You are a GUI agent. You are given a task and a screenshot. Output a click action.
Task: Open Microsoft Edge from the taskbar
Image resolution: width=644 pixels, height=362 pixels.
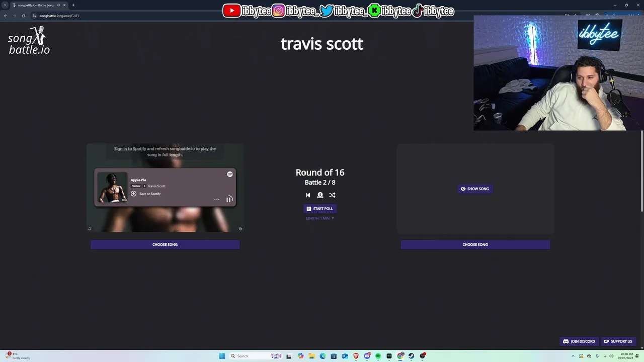click(323, 356)
